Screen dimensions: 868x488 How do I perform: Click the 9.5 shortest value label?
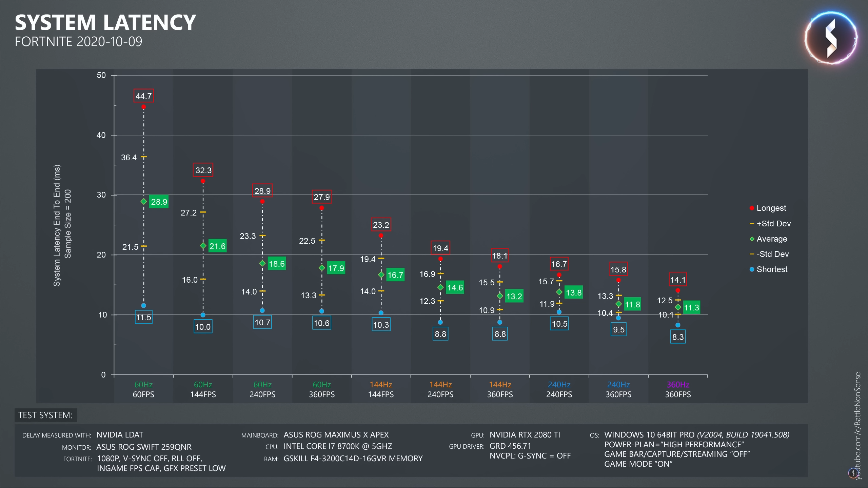619,329
